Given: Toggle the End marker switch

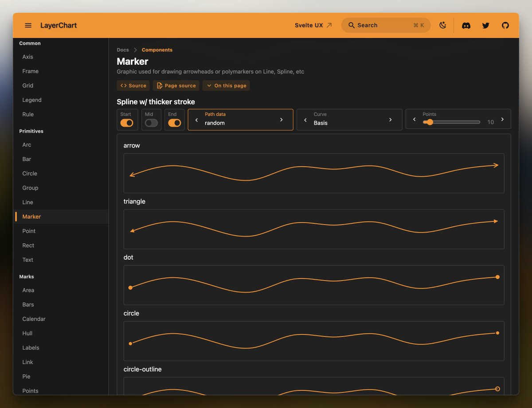Looking at the screenshot, I should (x=175, y=123).
